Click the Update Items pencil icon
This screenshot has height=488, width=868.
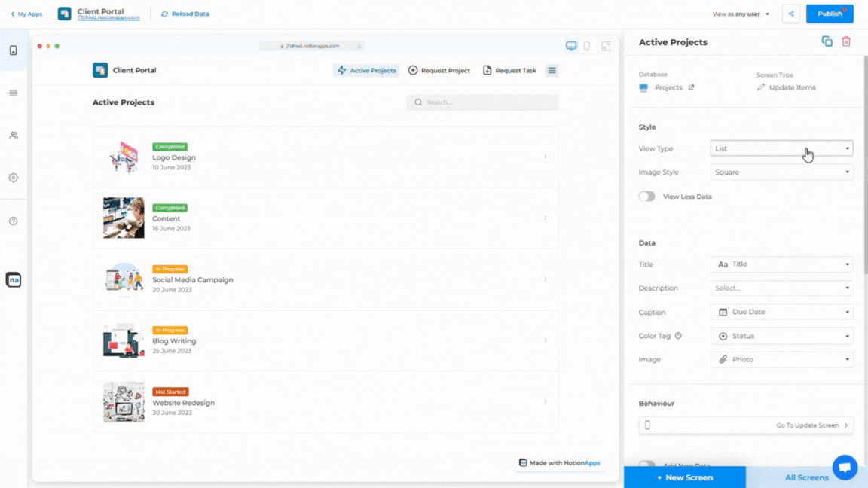760,87
